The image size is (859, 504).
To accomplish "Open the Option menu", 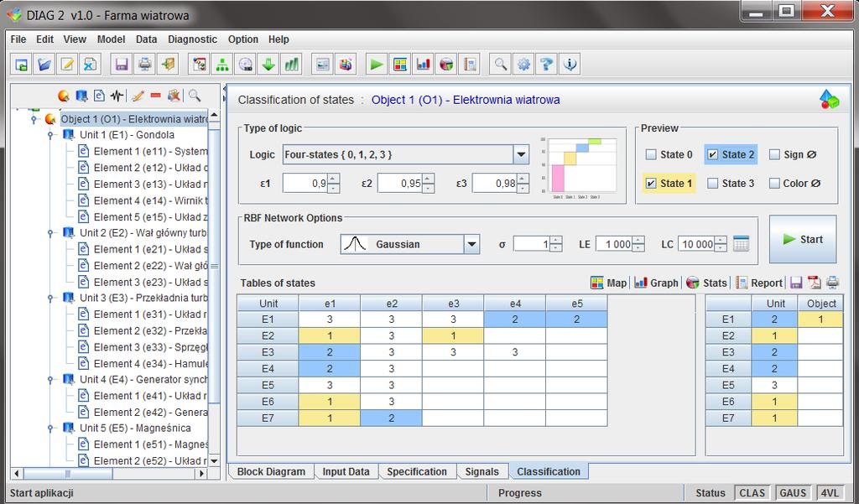I will coord(242,39).
